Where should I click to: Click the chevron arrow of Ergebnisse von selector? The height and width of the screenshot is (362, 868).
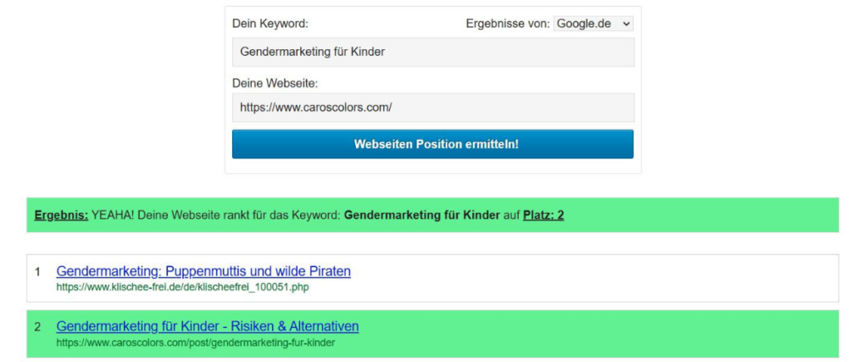click(626, 24)
